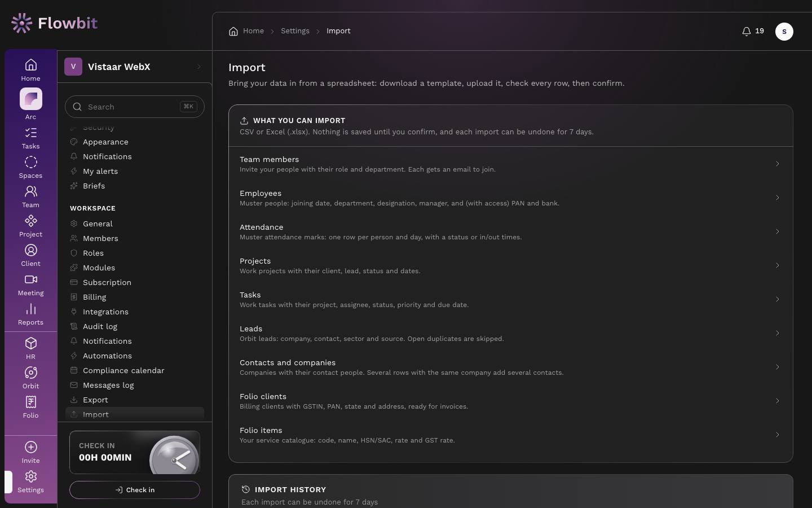Open Roles workspace settings

[x=135, y=253]
